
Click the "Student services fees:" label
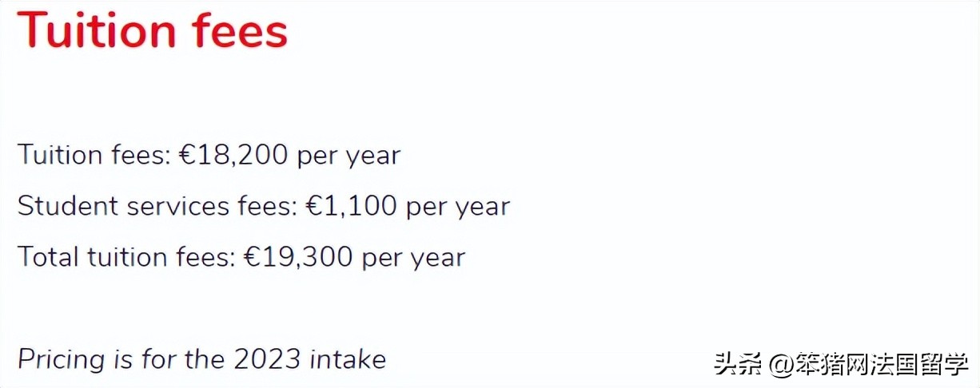click(x=157, y=206)
